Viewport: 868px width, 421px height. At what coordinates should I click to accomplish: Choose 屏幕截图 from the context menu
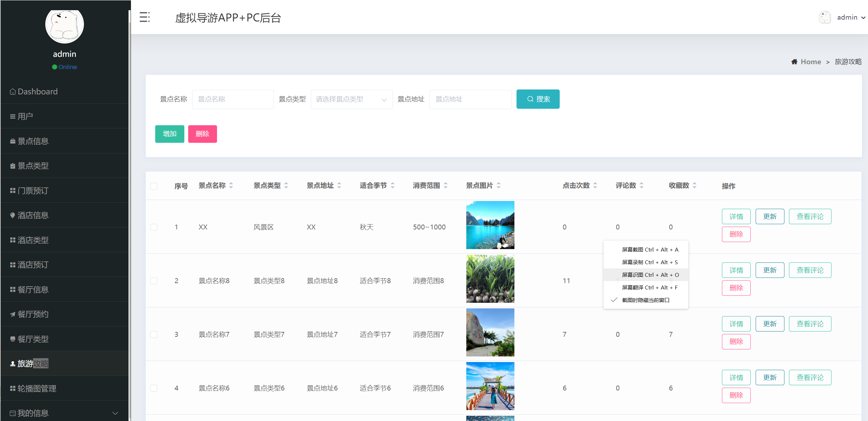point(650,249)
